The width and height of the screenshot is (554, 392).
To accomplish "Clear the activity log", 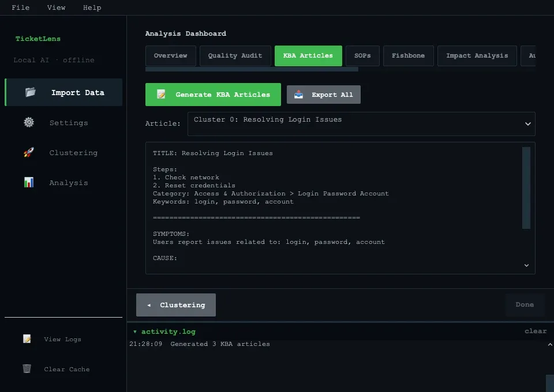I will pyautogui.click(x=536, y=331).
